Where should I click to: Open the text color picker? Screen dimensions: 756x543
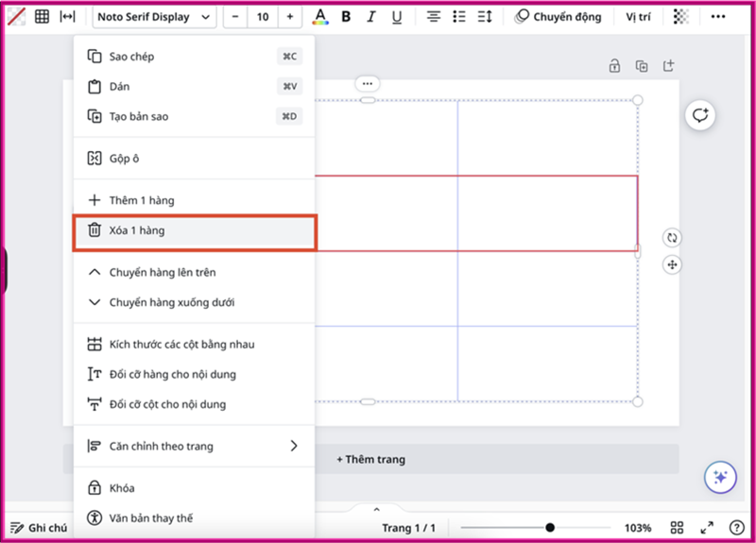click(x=320, y=17)
